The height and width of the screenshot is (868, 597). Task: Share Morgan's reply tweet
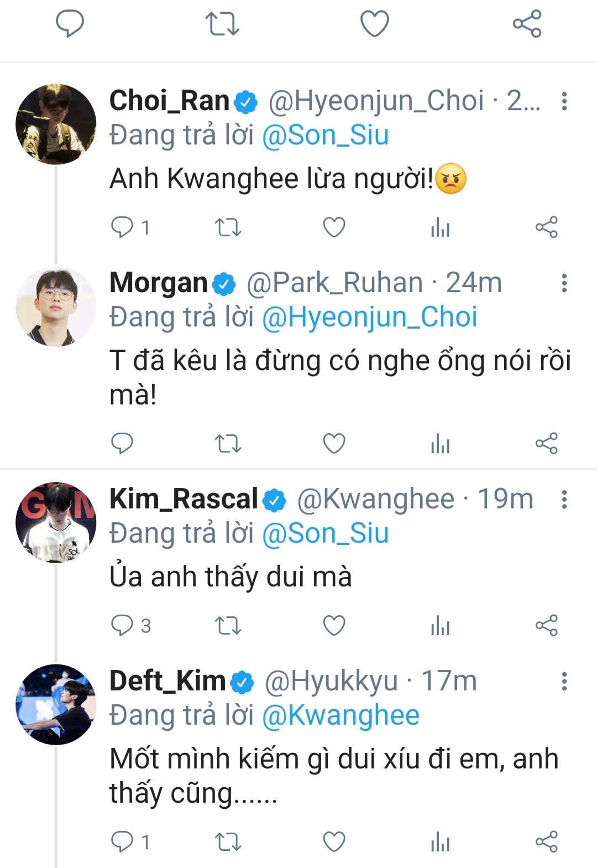[x=546, y=443]
